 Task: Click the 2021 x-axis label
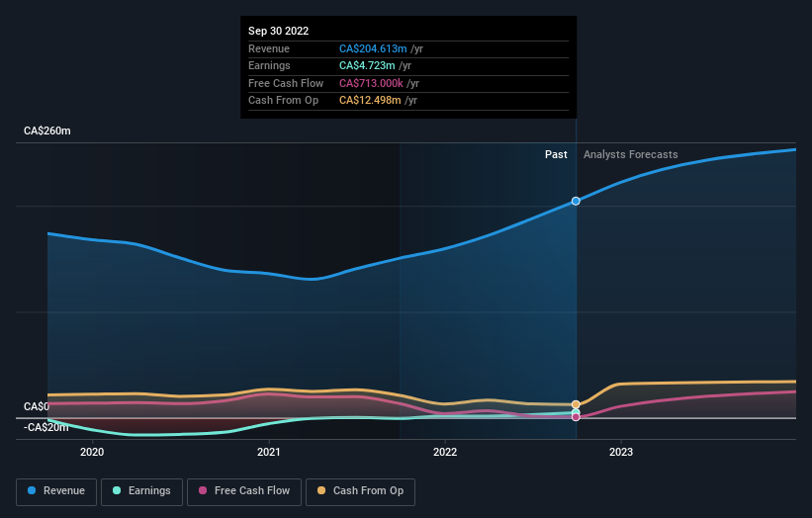269,452
